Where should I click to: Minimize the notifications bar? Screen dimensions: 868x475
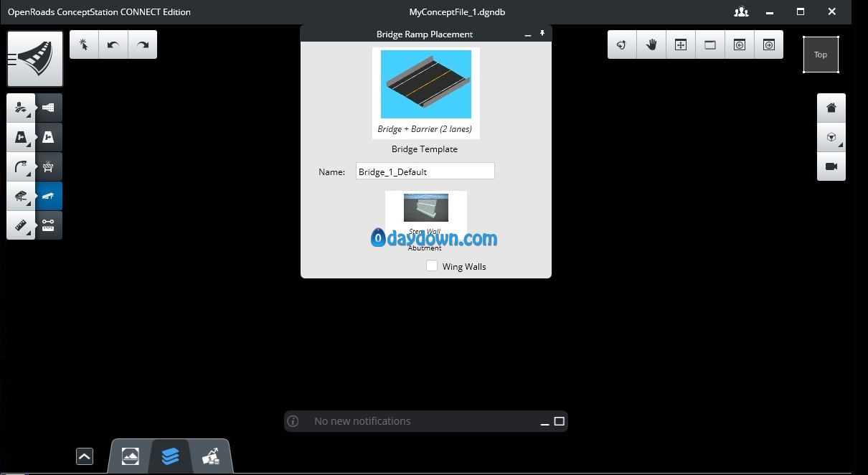point(545,422)
